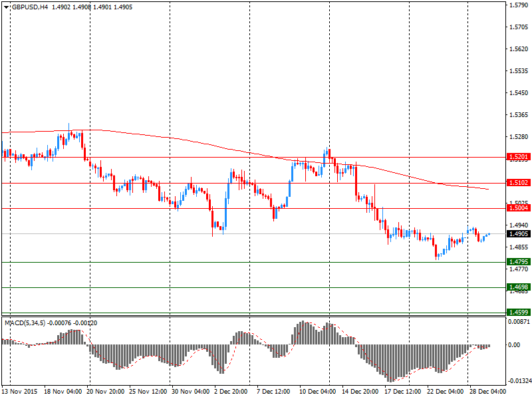This screenshot has height=399, width=532.
Task: Click the 13 Nov 2015 time axis label
Action: [19, 392]
